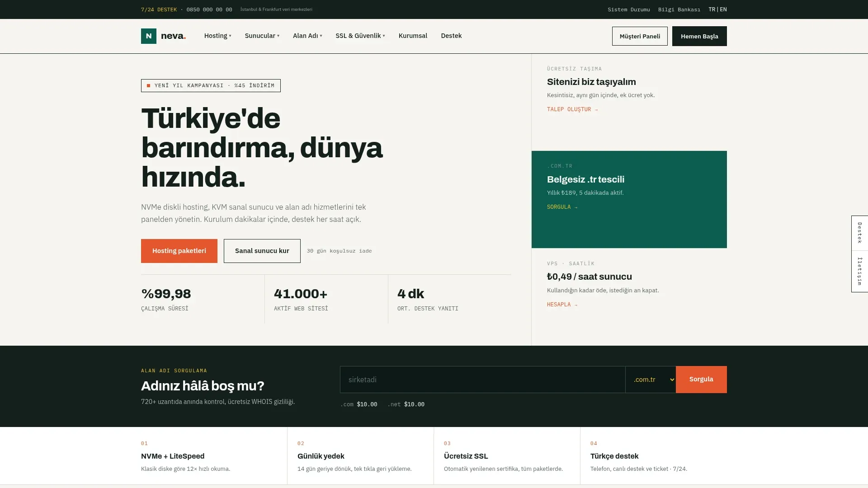The height and width of the screenshot is (488, 868).
Task: Click the 4 dk support response statistic
Action: (x=410, y=294)
